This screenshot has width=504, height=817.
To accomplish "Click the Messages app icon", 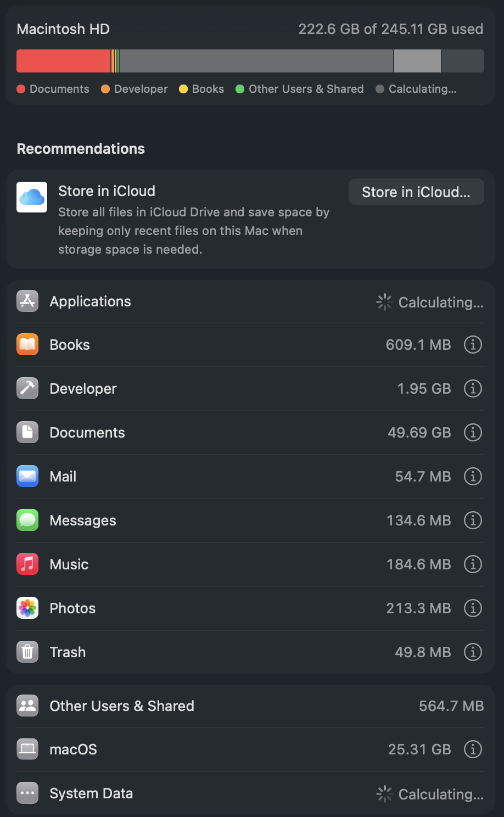I will pyautogui.click(x=27, y=521).
